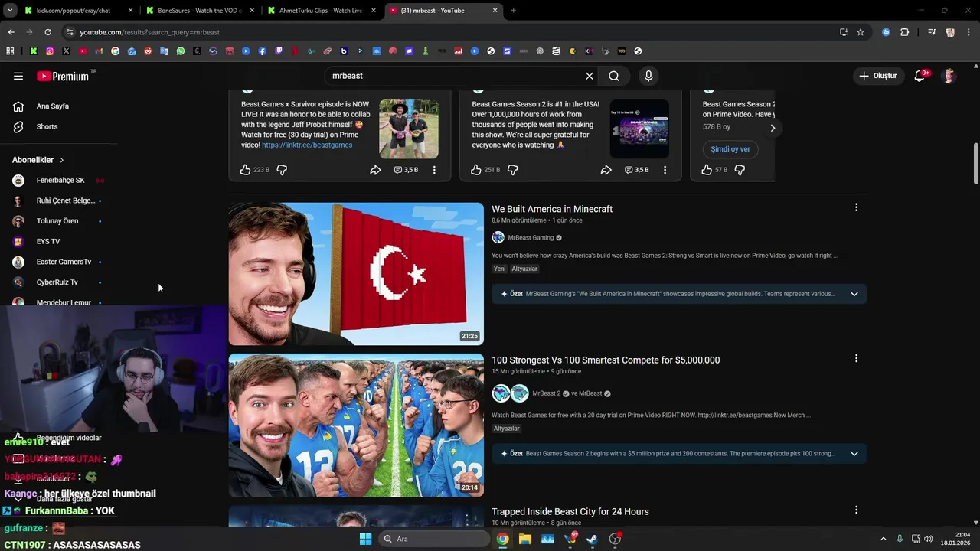This screenshot has width=980, height=551.
Task: Open Chrome from the taskbar
Action: point(502,539)
